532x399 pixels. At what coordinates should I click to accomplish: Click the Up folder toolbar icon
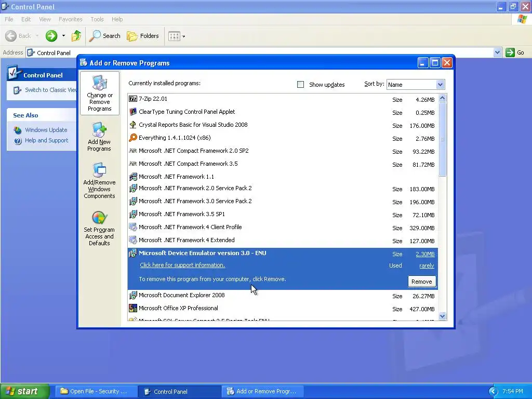click(x=76, y=36)
